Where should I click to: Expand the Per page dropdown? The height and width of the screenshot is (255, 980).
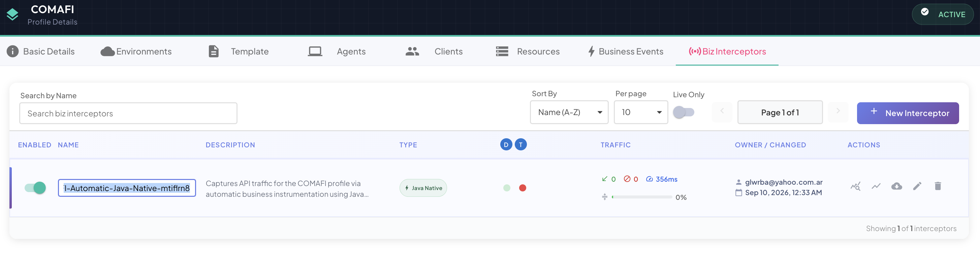(x=641, y=112)
